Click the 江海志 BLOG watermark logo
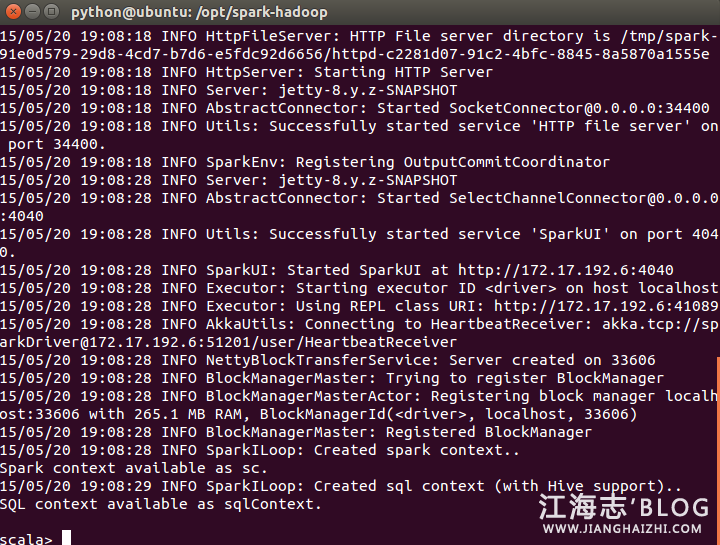 coord(623,506)
